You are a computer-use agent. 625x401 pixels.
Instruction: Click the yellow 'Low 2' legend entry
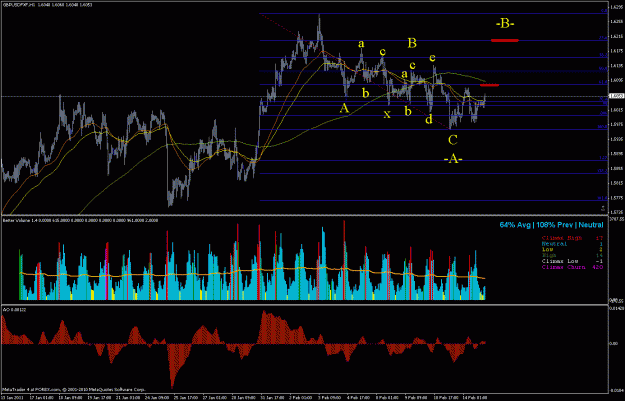[x=572, y=249]
